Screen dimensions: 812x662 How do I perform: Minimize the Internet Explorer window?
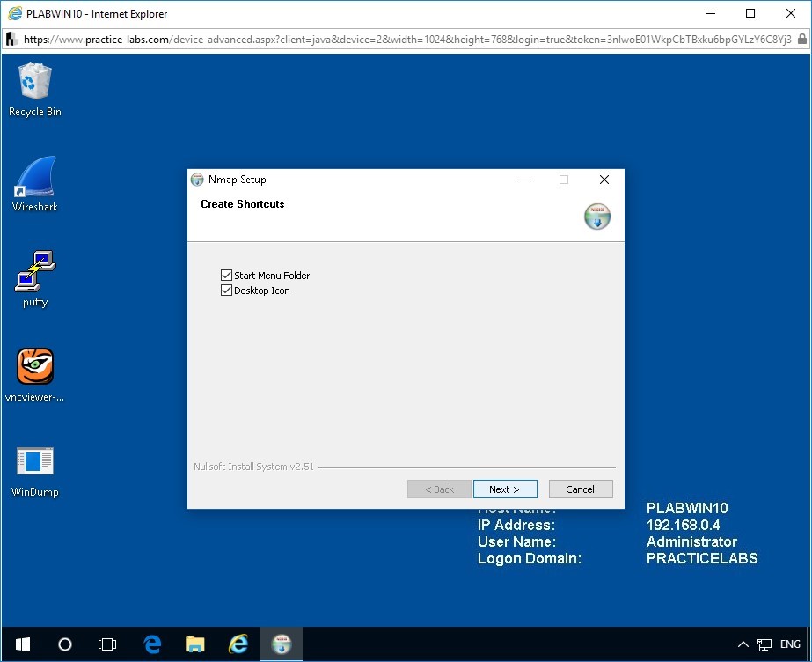click(711, 13)
